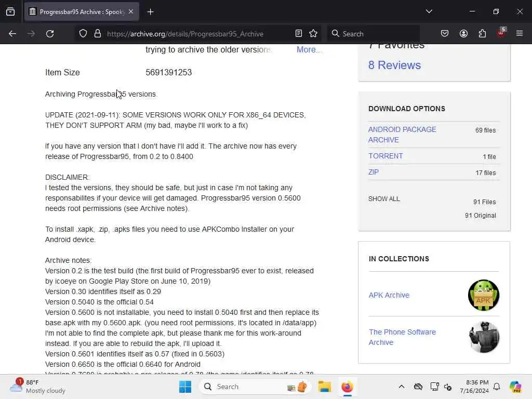Screen dimensions: 532x399
Task: Click SHOW ALL download files
Action: tap(384, 199)
